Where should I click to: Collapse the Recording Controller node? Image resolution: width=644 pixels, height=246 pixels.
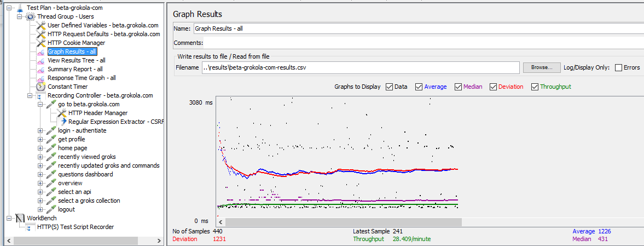pyautogui.click(x=30, y=95)
